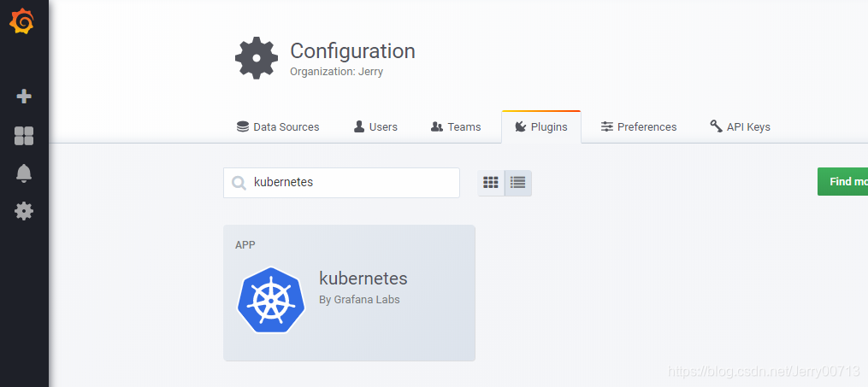Image resolution: width=868 pixels, height=387 pixels.
Task: Click the green Find more plugins button
Action: click(842, 182)
